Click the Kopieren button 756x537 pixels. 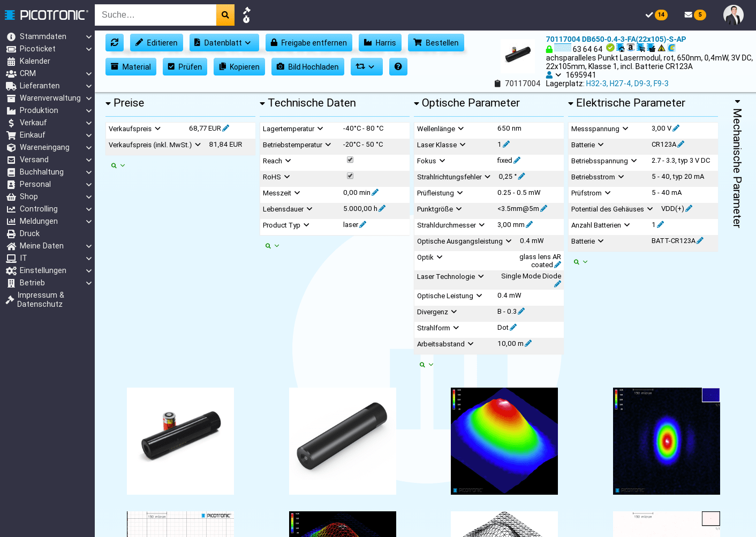[x=239, y=66]
